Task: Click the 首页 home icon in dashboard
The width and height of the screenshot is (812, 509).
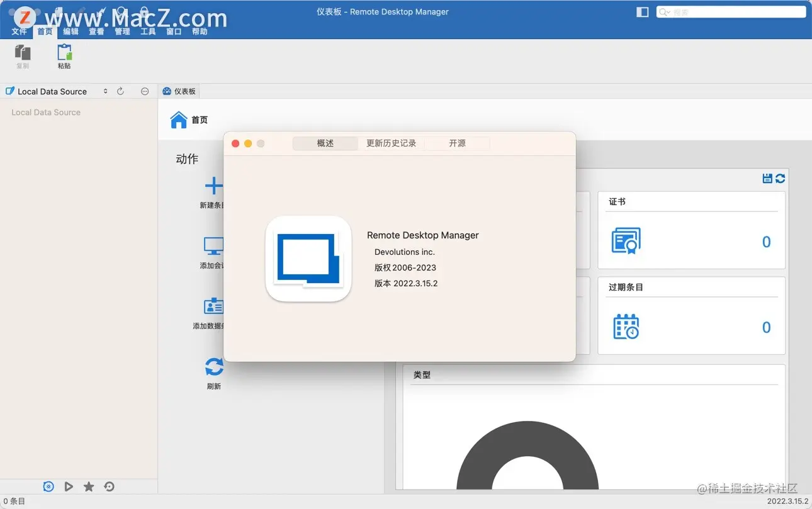Action: (179, 120)
